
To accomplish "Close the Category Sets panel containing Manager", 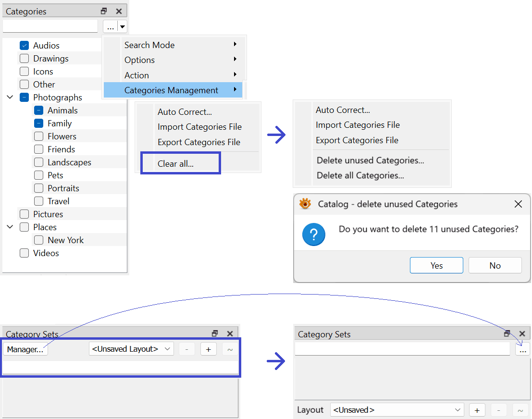I will [x=230, y=333].
